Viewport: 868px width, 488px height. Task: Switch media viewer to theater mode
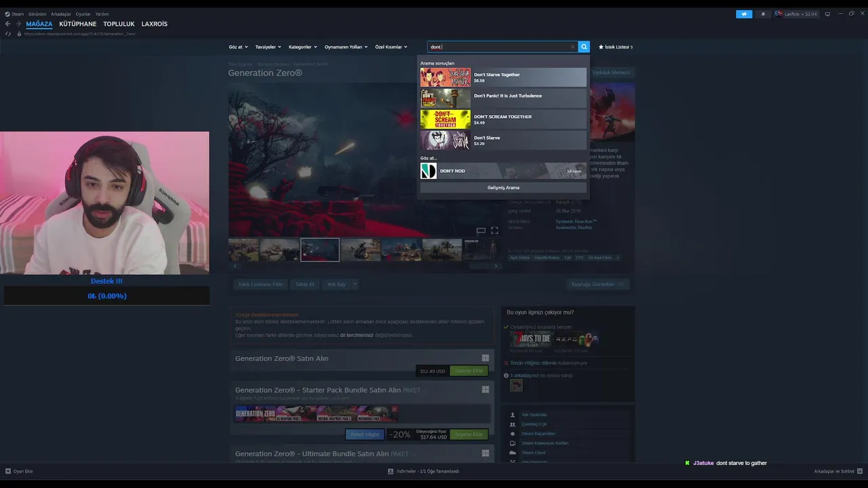tap(481, 230)
